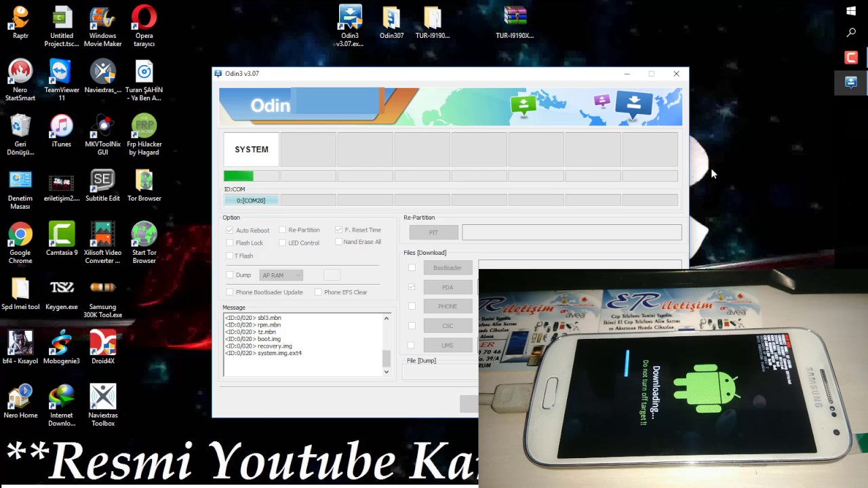Launch Google Chrome desktop icon

(20, 243)
